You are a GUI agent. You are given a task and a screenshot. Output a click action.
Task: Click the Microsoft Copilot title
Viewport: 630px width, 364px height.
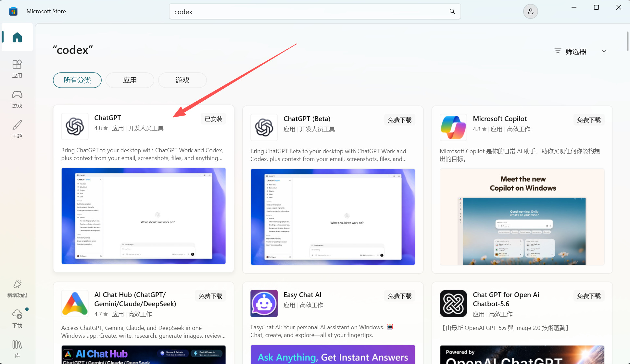(x=500, y=119)
